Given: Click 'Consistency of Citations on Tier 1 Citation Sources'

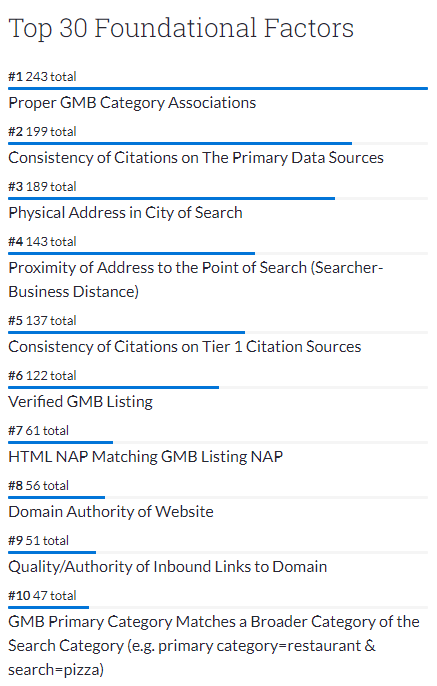Looking at the screenshot, I should pos(185,347).
